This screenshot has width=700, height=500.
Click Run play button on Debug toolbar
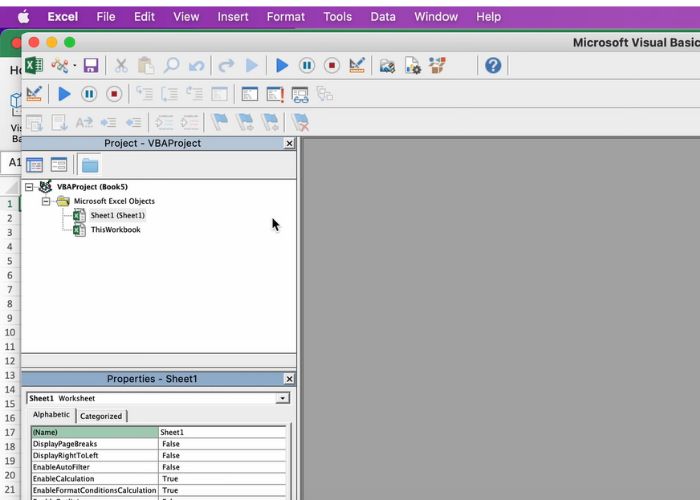click(x=64, y=94)
